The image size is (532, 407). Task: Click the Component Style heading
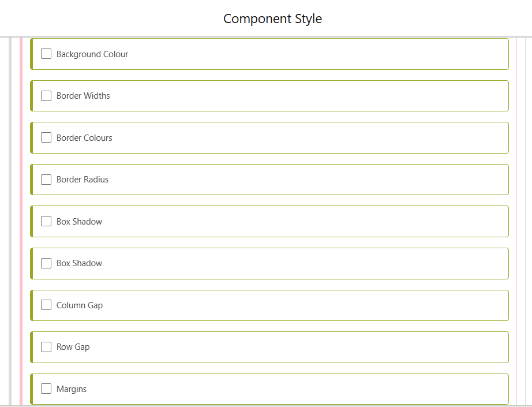click(x=272, y=18)
